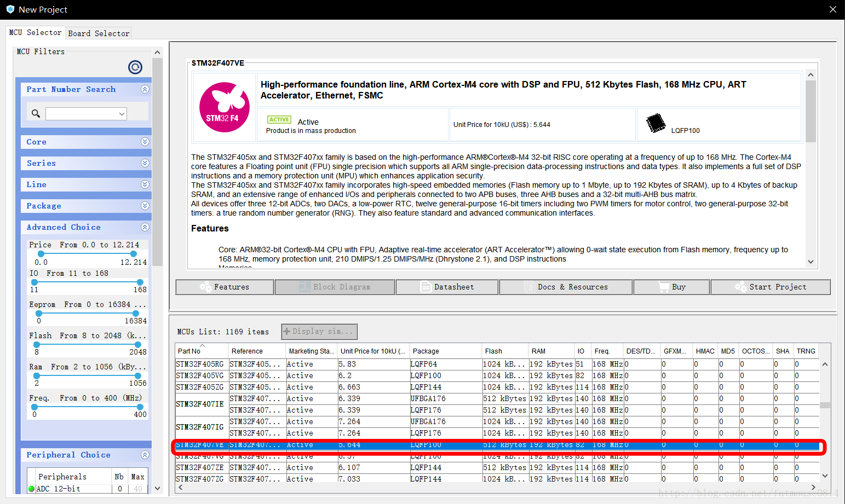Select the STM32F407IG part number cell

click(202, 427)
